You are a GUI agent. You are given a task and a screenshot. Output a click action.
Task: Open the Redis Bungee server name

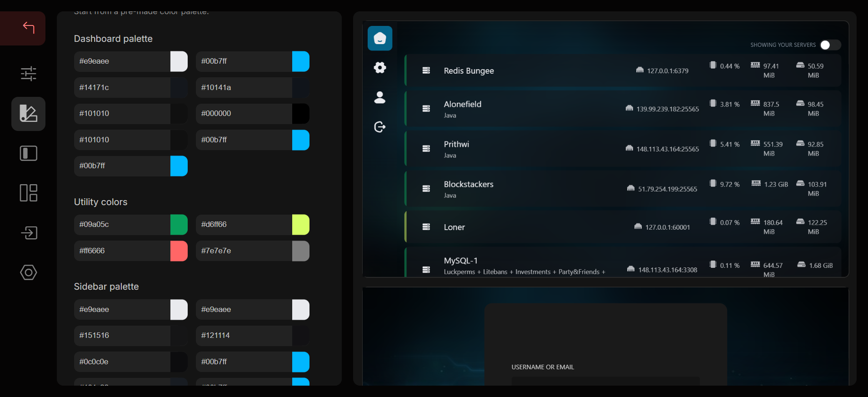tap(469, 71)
